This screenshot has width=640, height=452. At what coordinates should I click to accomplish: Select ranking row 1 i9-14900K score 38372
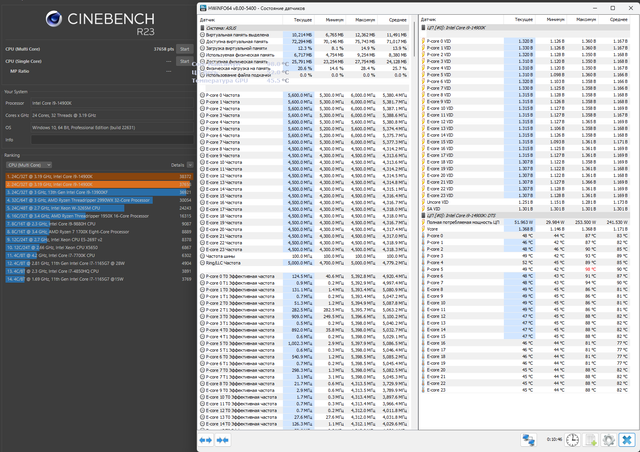pyautogui.click(x=99, y=176)
